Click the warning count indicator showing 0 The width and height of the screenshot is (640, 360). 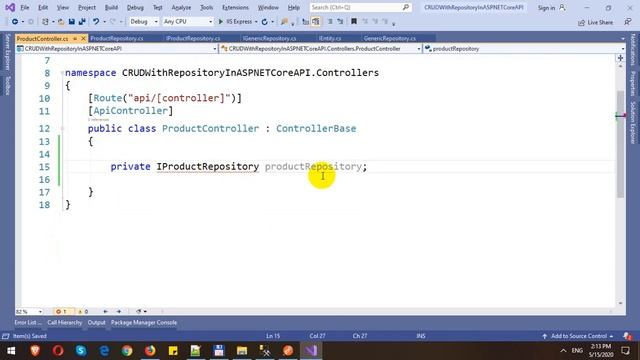coord(83,311)
